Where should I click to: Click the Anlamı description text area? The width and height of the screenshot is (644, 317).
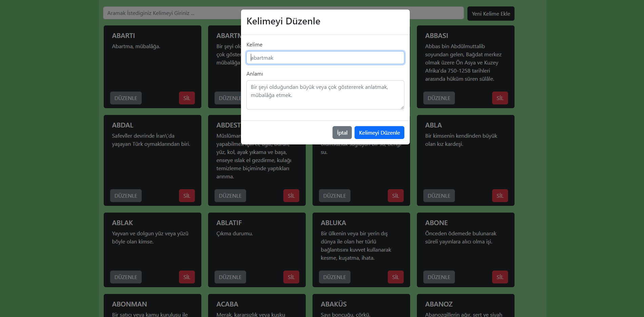[325, 95]
